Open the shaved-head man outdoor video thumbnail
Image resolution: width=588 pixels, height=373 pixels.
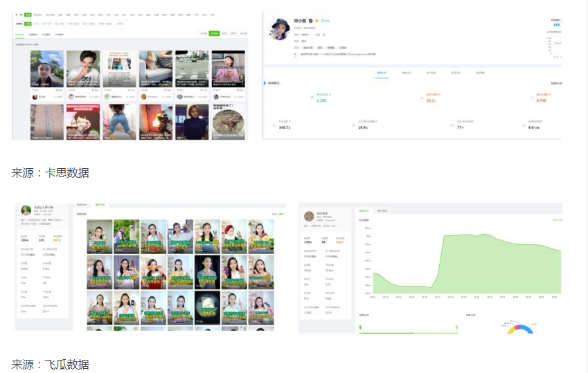click(x=47, y=69)
